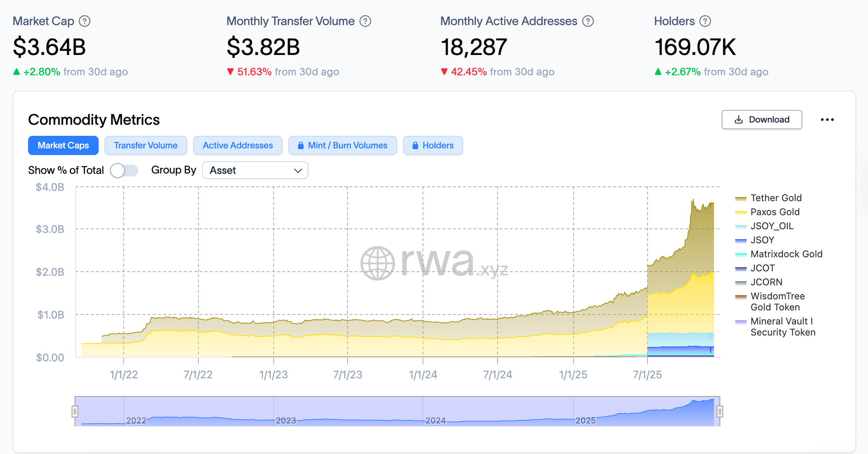Click the Holders help icon
This screenshot has height=454, width=868.
tap(705, 21)
